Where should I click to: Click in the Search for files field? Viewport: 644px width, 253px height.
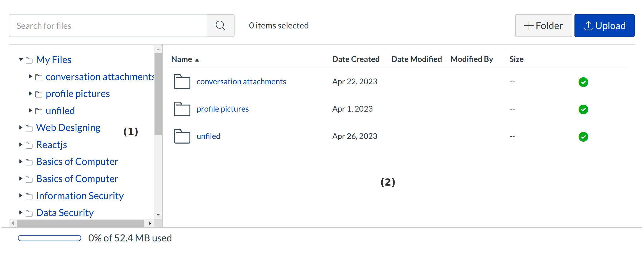point(108,26)
